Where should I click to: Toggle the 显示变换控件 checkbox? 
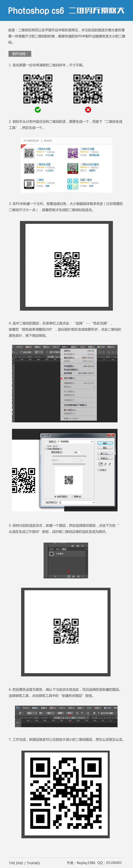coord(48,352)
